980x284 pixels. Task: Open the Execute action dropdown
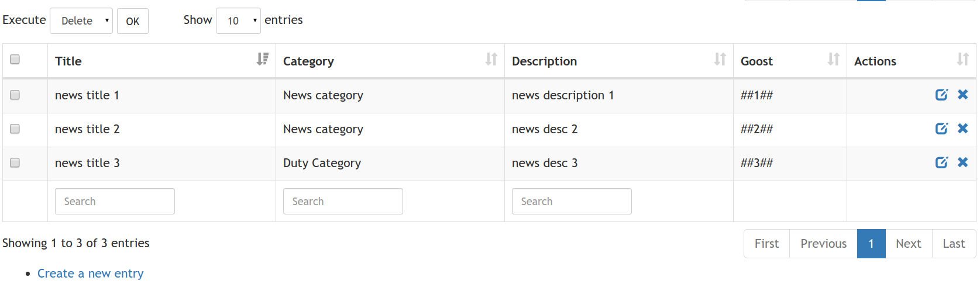click(81, 21)
